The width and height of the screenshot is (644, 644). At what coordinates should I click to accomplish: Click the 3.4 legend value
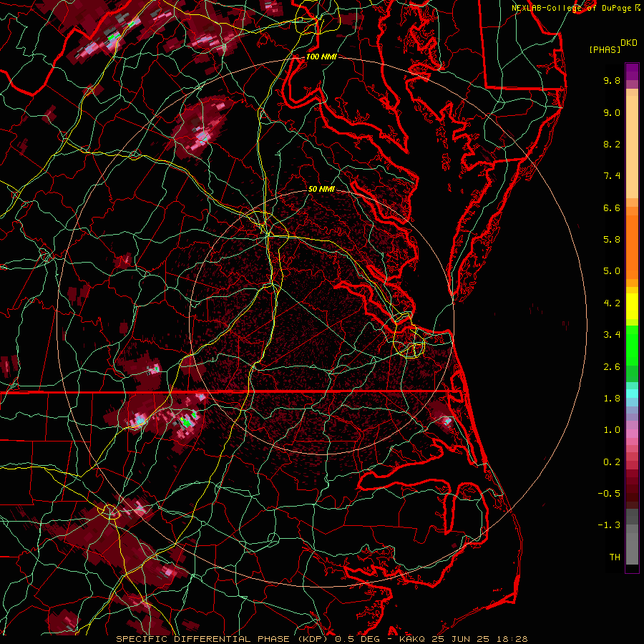coord(612,335)
